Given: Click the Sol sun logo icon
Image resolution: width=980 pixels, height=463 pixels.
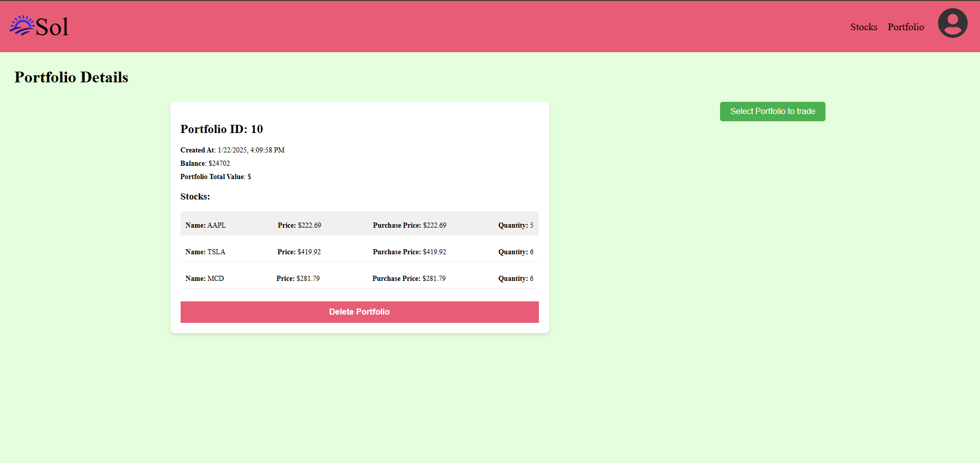Looking at the screenshot, I should (22, 26).
